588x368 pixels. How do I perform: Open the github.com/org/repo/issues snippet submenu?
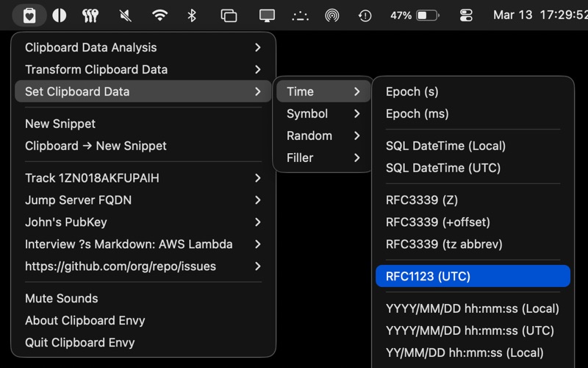click(x=143, y=266)
